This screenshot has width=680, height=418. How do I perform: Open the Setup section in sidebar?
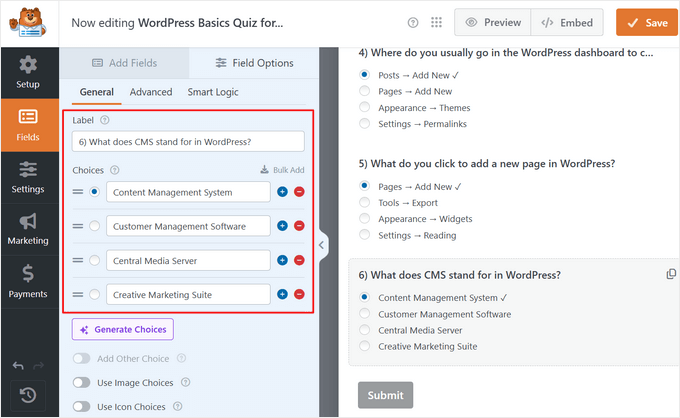[x=28, y=73]
